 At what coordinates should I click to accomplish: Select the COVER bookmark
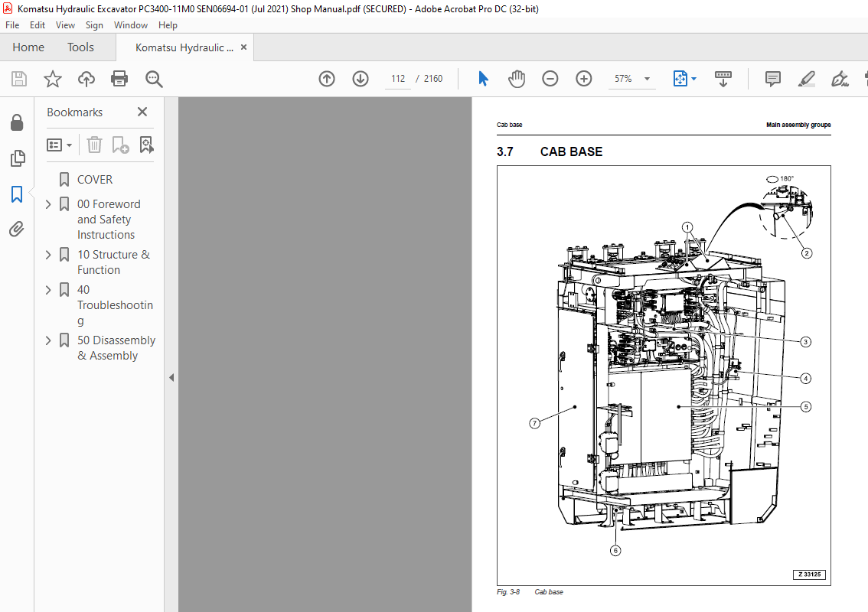95,179
